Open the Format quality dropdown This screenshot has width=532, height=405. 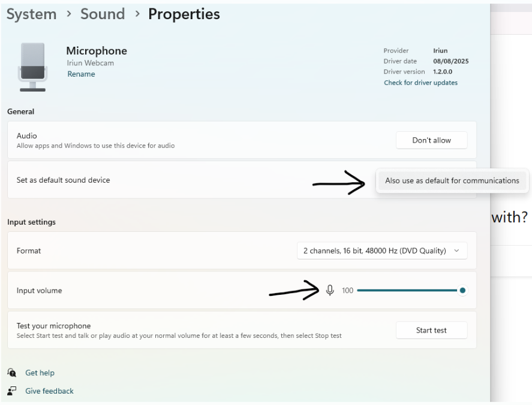381,251
